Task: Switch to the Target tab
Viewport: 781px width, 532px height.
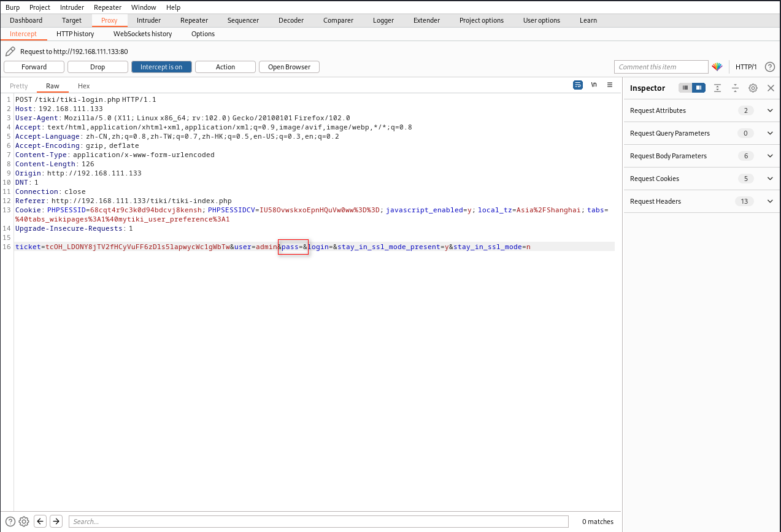Action: [x=72, y=20]
